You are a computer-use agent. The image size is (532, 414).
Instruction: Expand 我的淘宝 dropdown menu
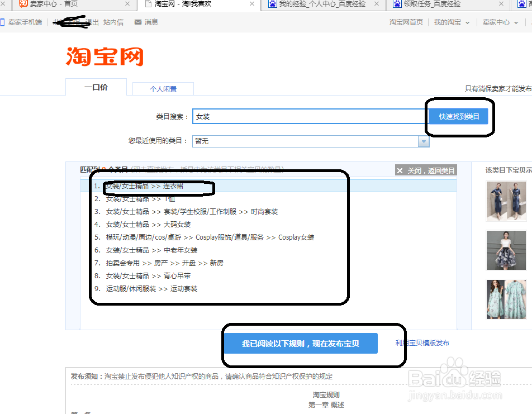coord(452,22)
